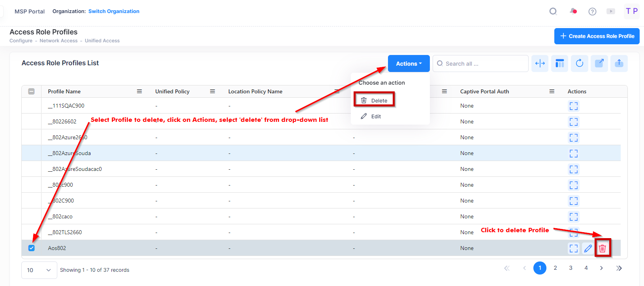Open the help question mark icon

click(592, 11)
